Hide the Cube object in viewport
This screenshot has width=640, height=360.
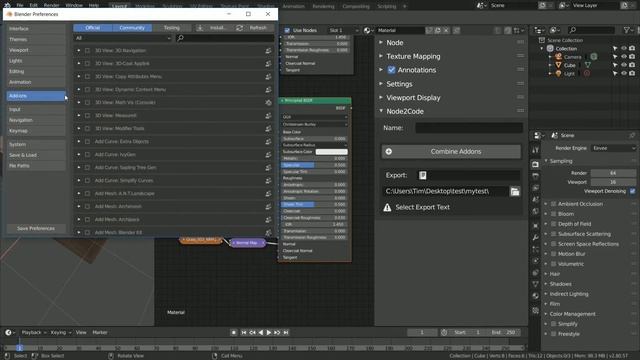pyautogui.click(x=624, y=65)
